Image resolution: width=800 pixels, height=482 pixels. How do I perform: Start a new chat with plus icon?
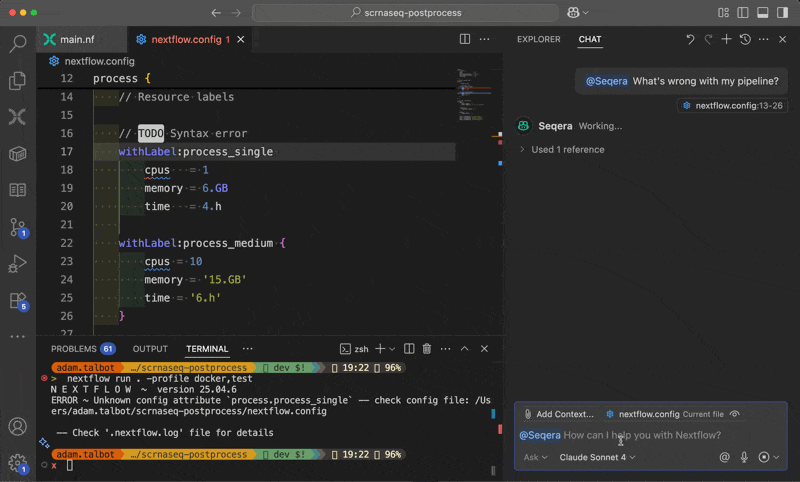(x=726, y=40)
